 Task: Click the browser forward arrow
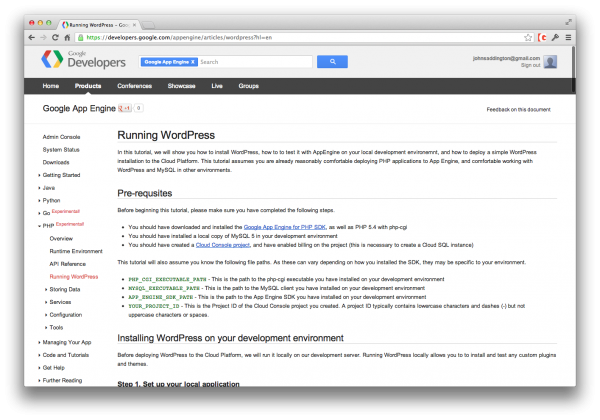(x=43, y=37)
